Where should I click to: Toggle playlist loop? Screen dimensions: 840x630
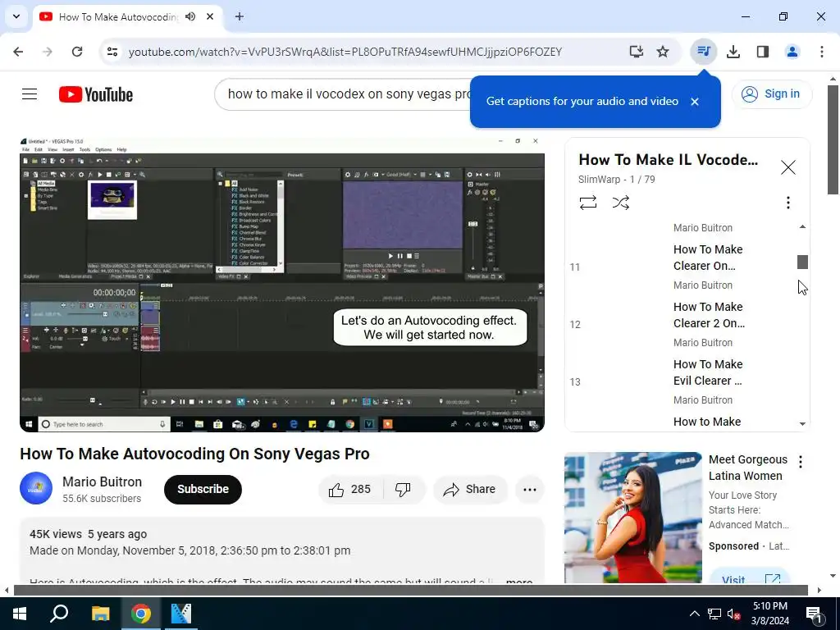pyautogui.click(x=587, y=203)
